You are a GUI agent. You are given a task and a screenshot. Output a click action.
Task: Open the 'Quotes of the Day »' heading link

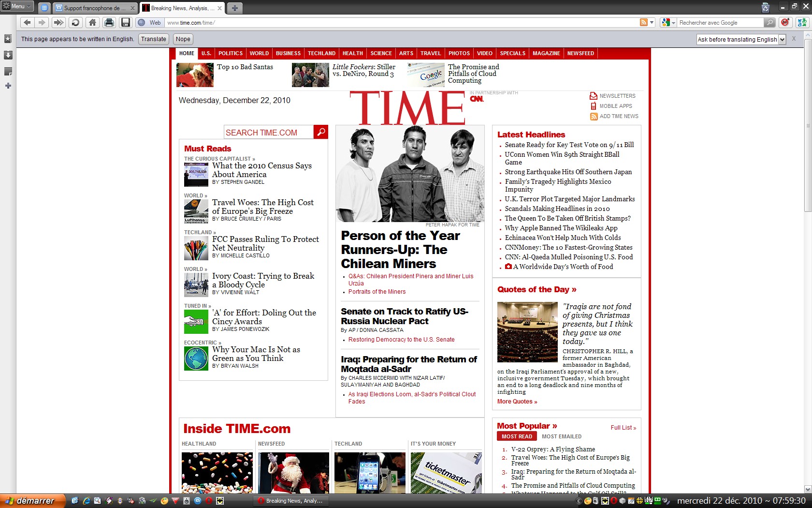536,289
